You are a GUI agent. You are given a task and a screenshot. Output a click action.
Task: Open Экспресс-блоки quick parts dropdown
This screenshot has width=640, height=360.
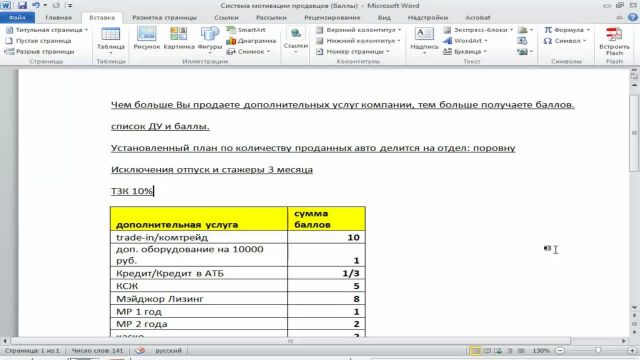click(478, 30)
